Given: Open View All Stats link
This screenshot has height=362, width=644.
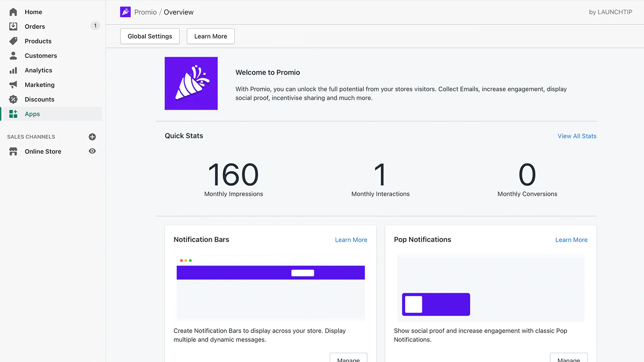Looking at the screenshot, I should (577, 136).
